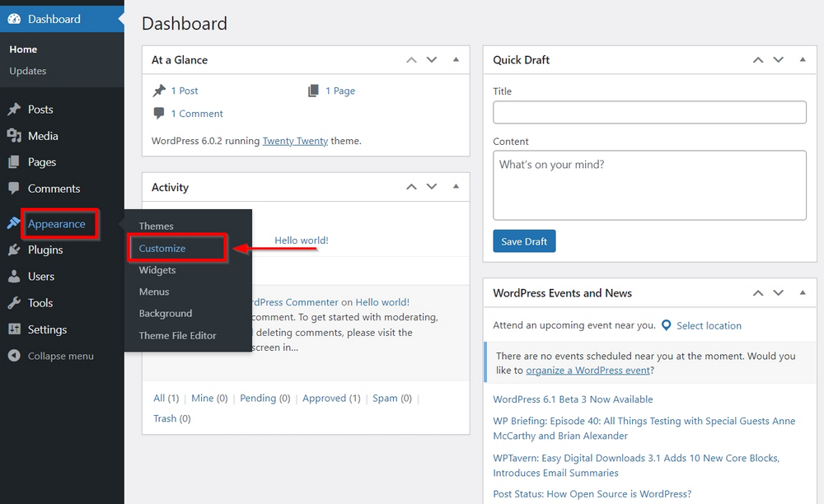824x504 pixels.
Task: Click the Users person icon
Action: [x=14, y=276]
